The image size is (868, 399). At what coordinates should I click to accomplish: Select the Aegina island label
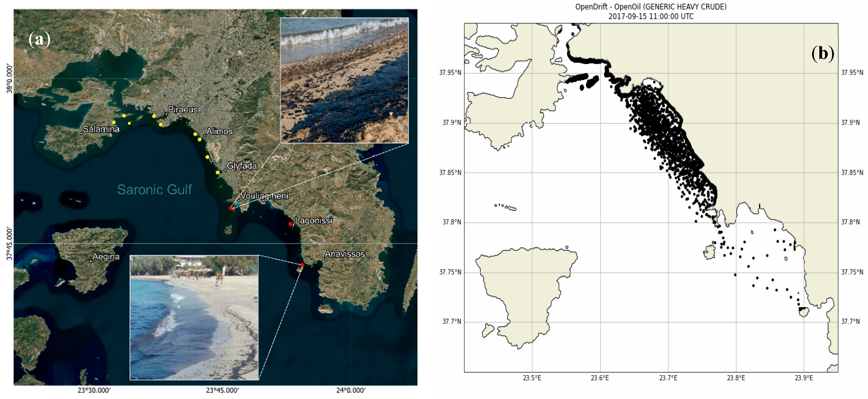(106, 257)
